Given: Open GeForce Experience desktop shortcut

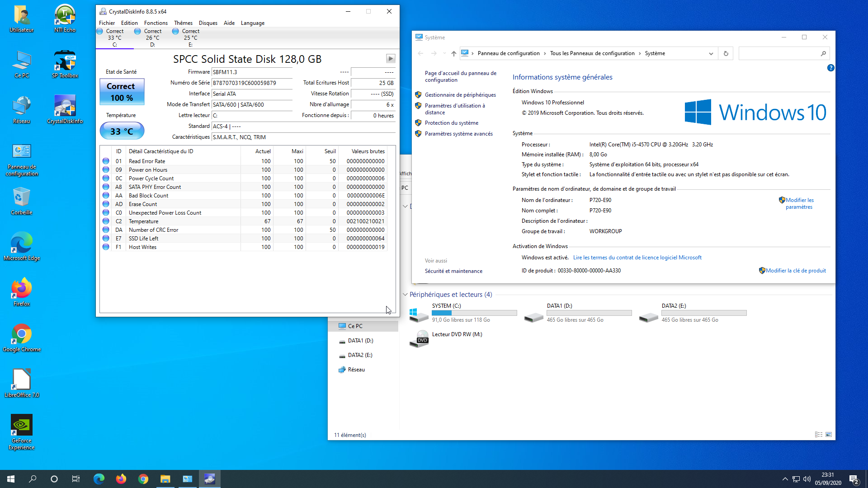Looking at the screenshot, I should pyautogui.click(x=21, y=432).
